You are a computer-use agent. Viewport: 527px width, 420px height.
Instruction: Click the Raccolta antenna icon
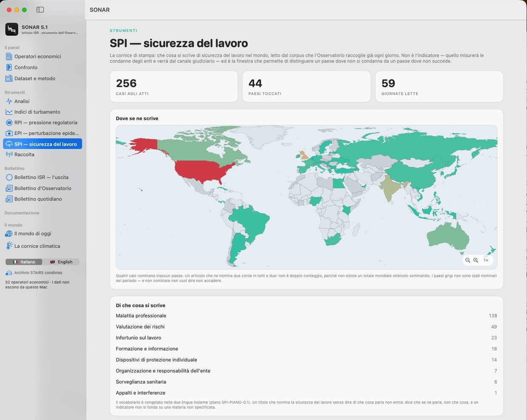9,155
